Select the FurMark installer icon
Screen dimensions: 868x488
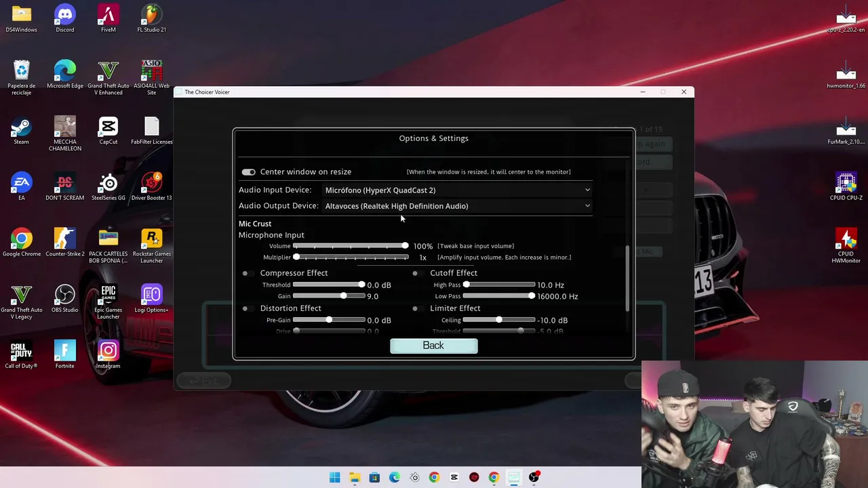coord(846,131)
